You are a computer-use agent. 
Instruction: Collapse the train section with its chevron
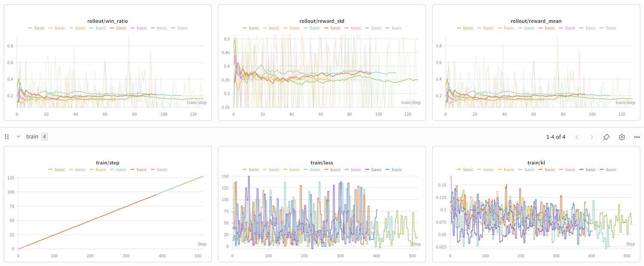click(x=18, y=136)
